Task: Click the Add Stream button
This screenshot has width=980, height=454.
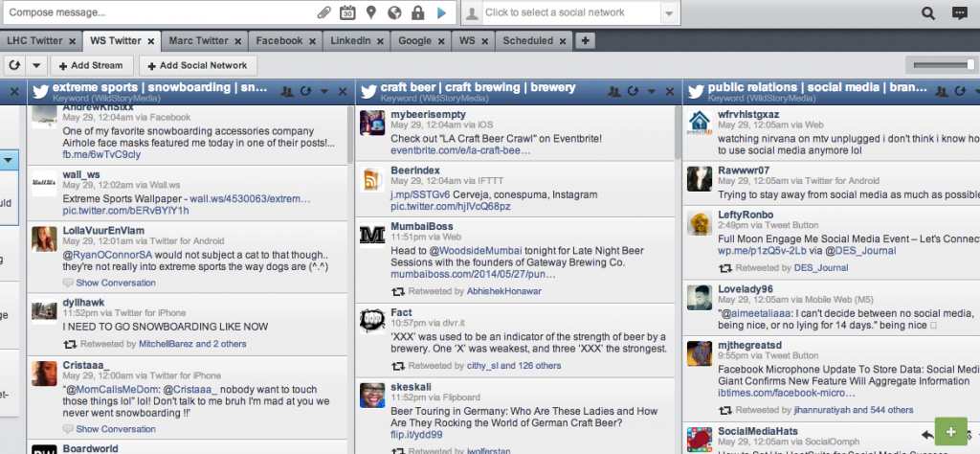Action: click(x=92, y=65)
